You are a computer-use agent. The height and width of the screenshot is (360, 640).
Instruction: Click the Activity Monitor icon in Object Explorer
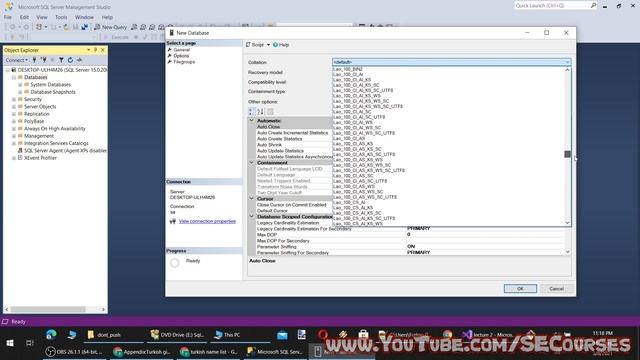(80, 60)
